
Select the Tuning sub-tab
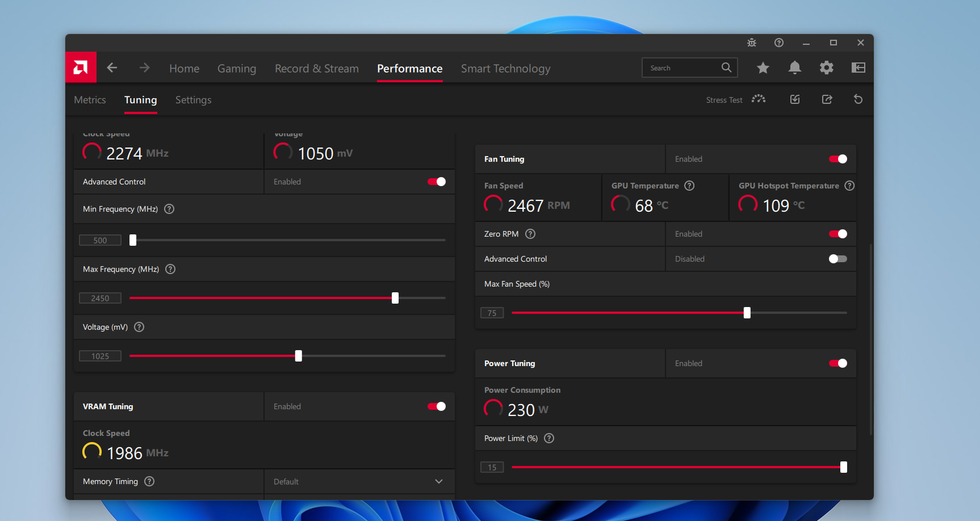click(141, 100)
